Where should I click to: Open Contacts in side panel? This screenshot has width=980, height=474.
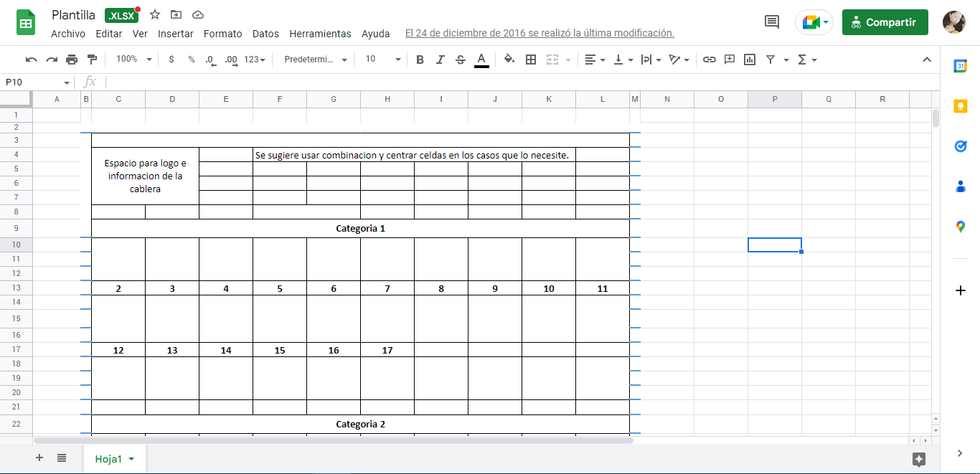961,186
